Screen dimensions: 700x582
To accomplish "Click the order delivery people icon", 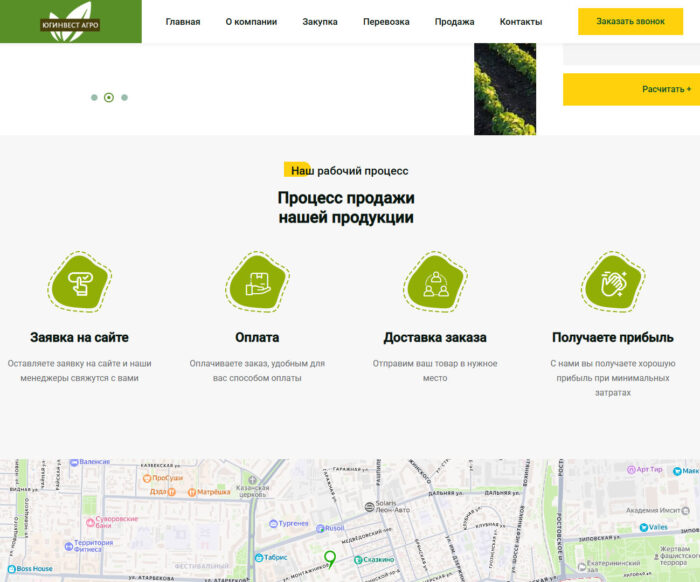I will tap(435, 283).
